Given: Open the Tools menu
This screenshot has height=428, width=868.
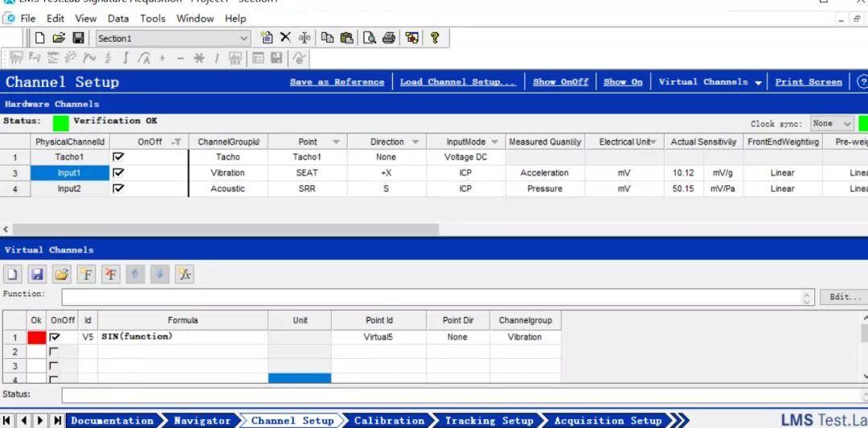Looking at the screenshot, I should tap(152, 19).
